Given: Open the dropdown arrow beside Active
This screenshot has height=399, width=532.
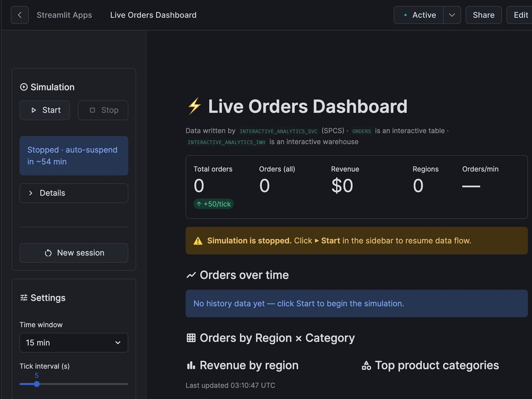Looking at the screenshot, I should pos(452,15).
